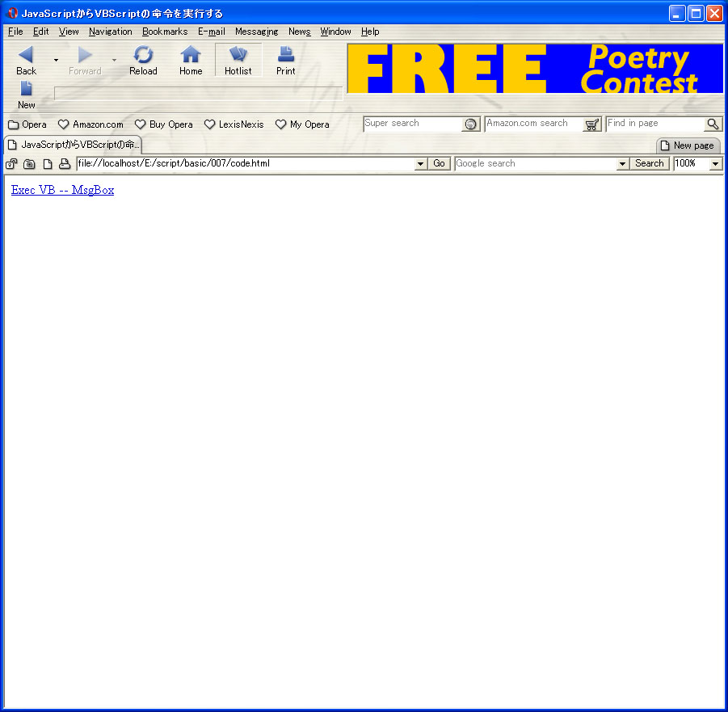Open the File menu
The height and width of the screenshot is (712, 728).
[15, 32]
